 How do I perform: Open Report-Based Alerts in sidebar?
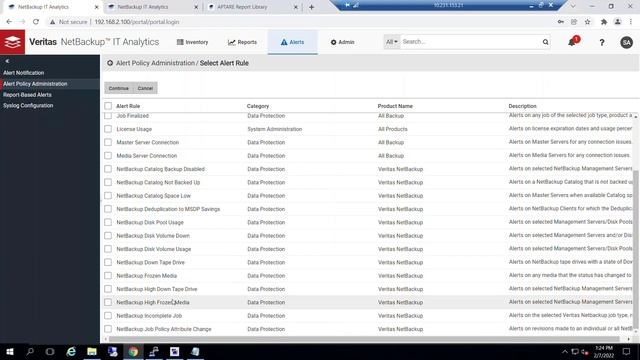(27, 95)
